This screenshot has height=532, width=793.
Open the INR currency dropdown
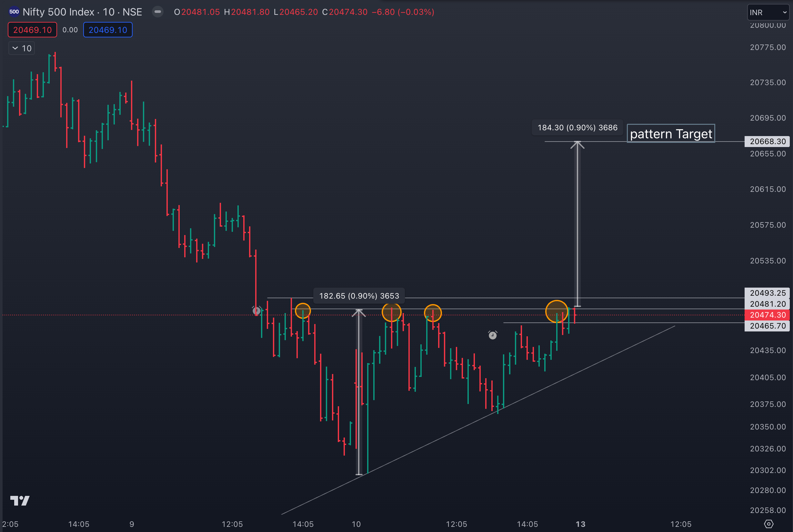click(767, 12)
